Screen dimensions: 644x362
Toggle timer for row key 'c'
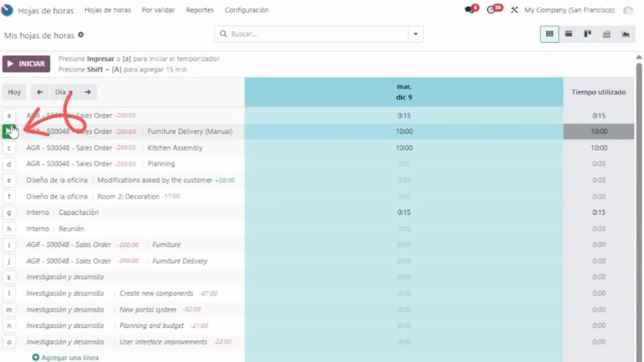point(9,148)
